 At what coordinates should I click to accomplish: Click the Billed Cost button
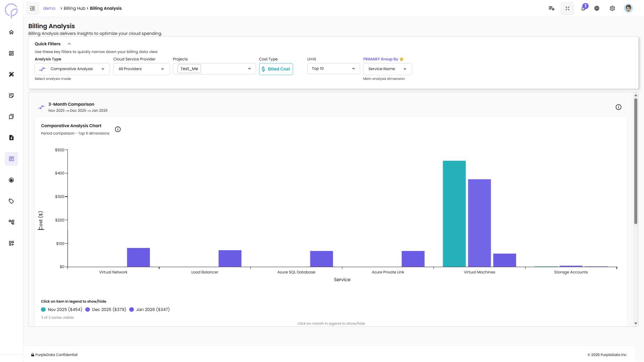pyautogui.click(x=276, y=69)
